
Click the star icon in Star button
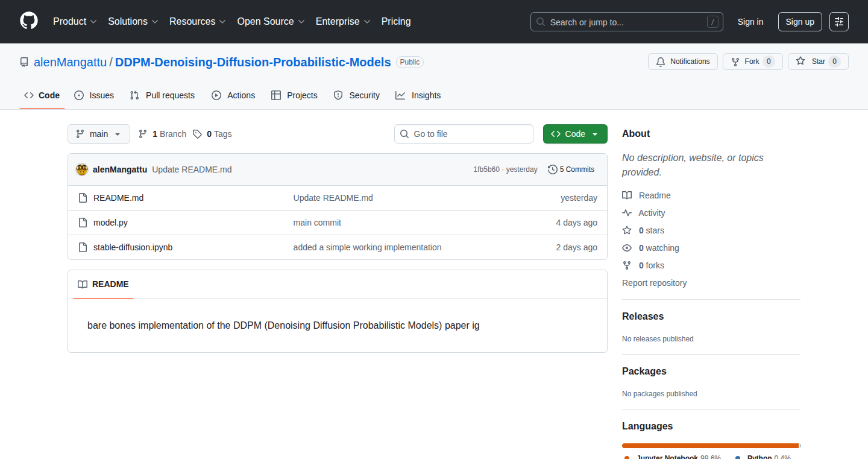pos(800,62)
